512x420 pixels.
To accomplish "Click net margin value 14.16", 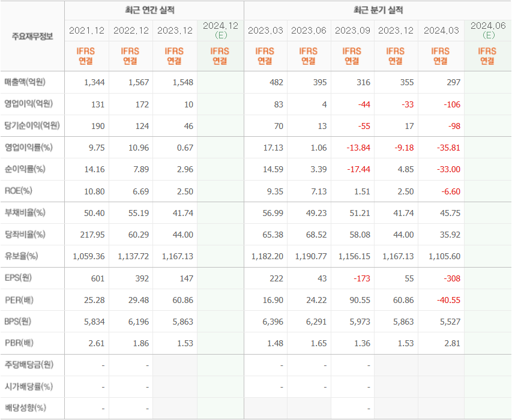I will click(x=94, y=169).
